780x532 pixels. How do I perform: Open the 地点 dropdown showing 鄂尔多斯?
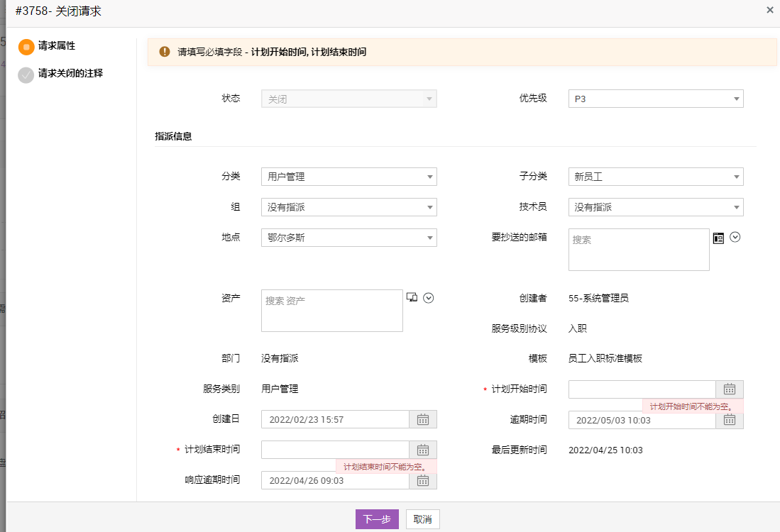348,238
